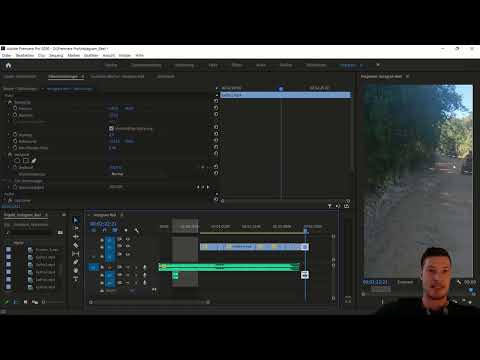Go to previous Geschwindigkeit keyframe

coord(198,187)
